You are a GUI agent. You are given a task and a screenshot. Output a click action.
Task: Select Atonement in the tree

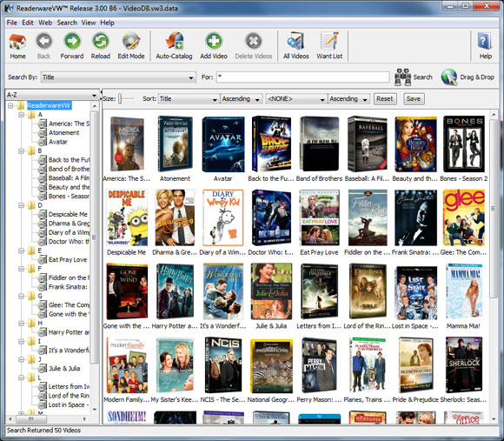63,132
